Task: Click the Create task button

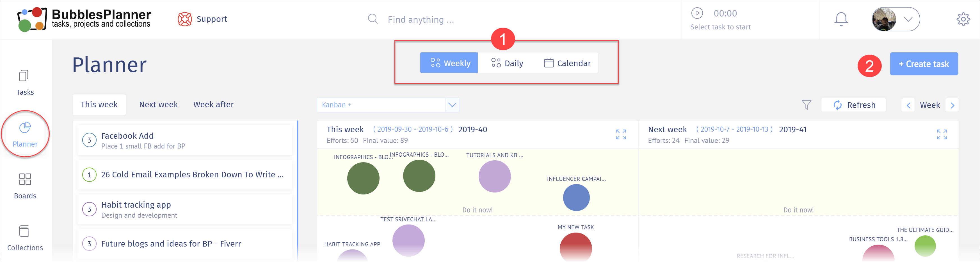Action: click(x=924, y=64)
